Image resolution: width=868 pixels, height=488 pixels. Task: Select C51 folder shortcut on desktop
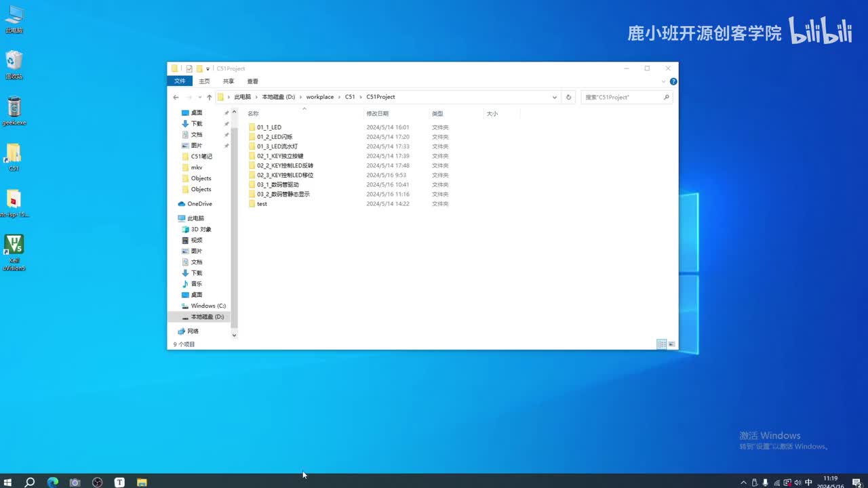click(x=14, y=157)
